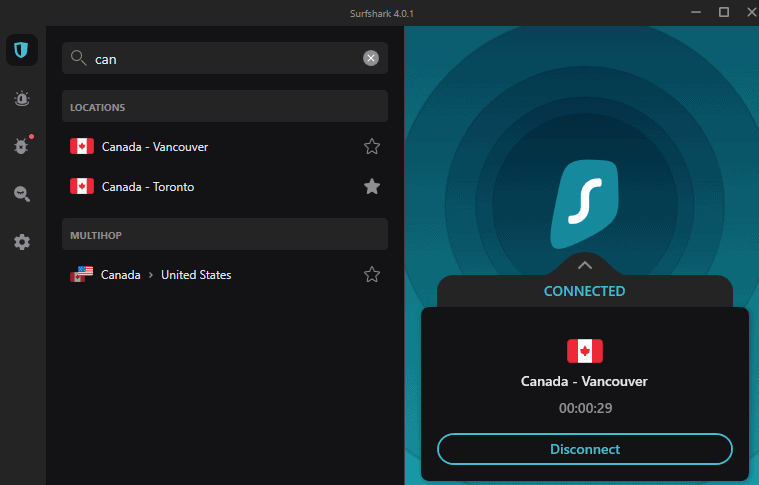Click the magnifying glass in search bar
Viewport: 759px width, 485px height.
(79, 58)
